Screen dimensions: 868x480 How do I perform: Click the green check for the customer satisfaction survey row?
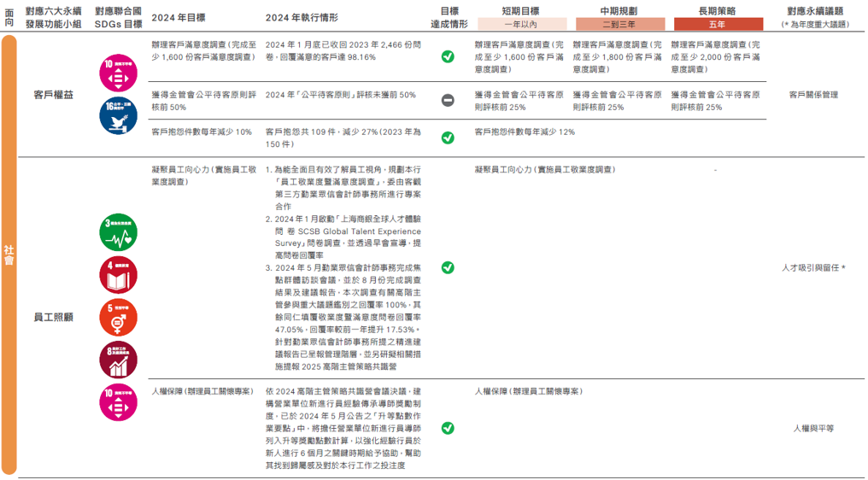[448, 56]
